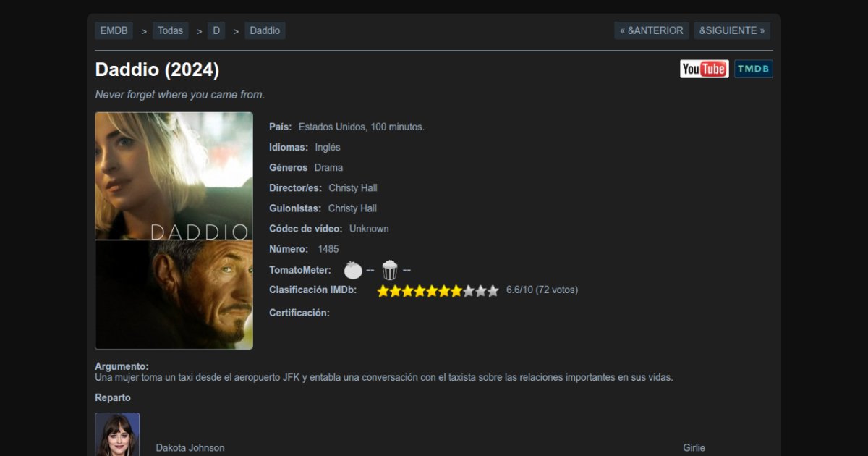Click director name Christy Hall
The image size is (868, 456).
click(x=353, y=187)
